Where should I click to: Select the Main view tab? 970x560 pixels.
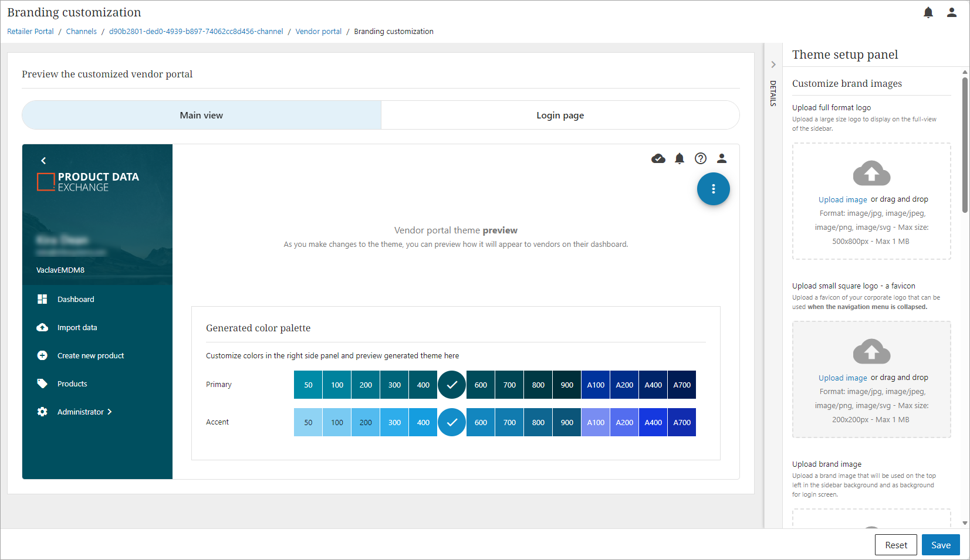[x=201, y=115]
